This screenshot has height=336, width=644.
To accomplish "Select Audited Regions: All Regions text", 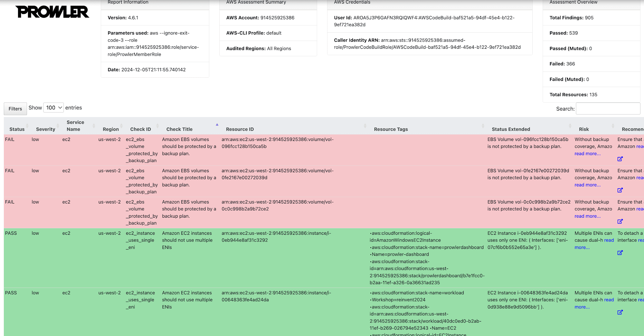I will [x=259, y=48].
